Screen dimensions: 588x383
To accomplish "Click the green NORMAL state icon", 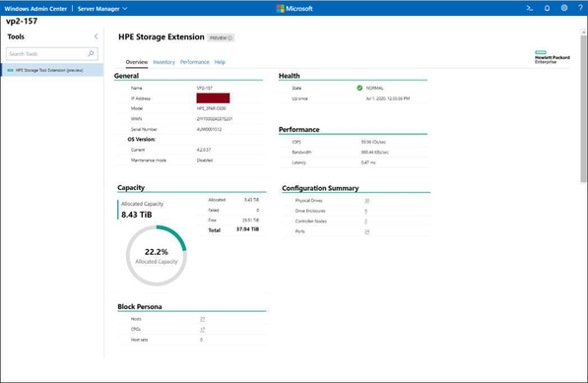I will [359, 88].
